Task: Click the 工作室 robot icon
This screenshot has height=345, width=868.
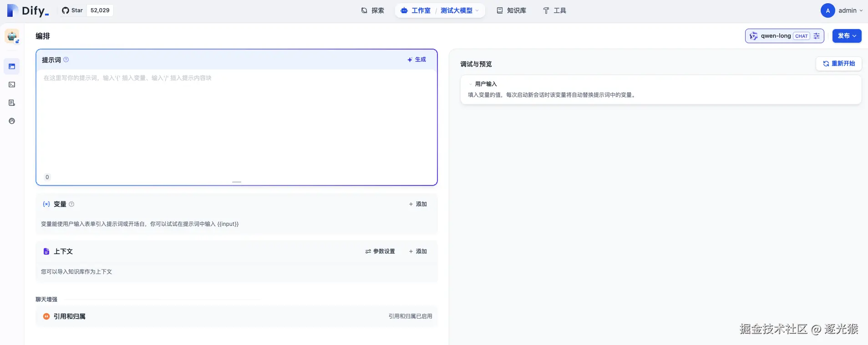Action: (404, 10)
